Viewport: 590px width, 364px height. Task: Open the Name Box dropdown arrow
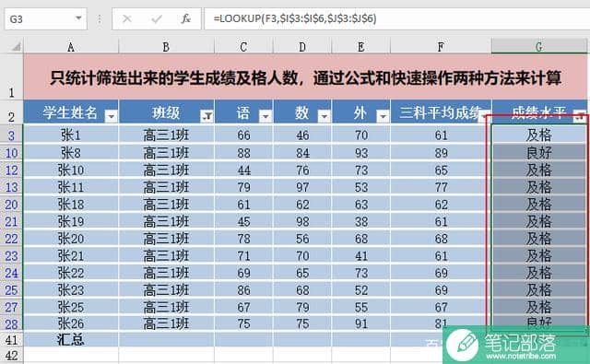pos(78,18)
